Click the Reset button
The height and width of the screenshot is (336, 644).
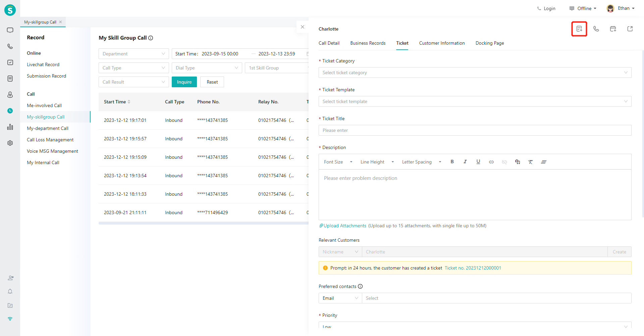212,82
